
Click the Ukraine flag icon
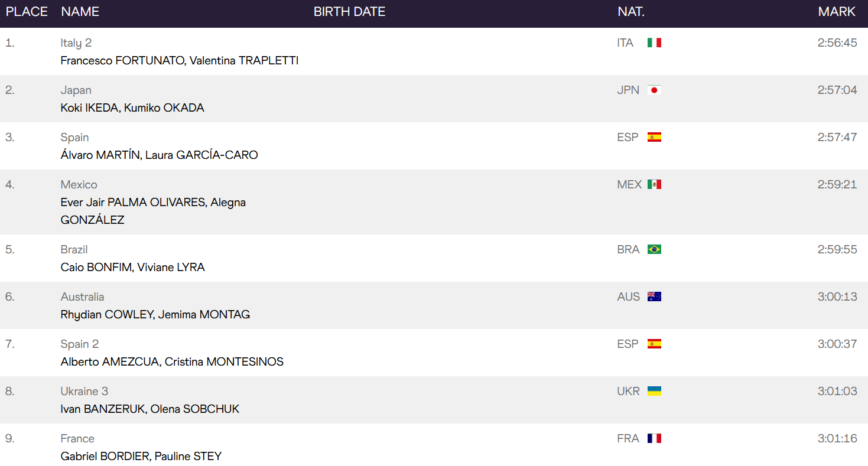click(654, 391)
